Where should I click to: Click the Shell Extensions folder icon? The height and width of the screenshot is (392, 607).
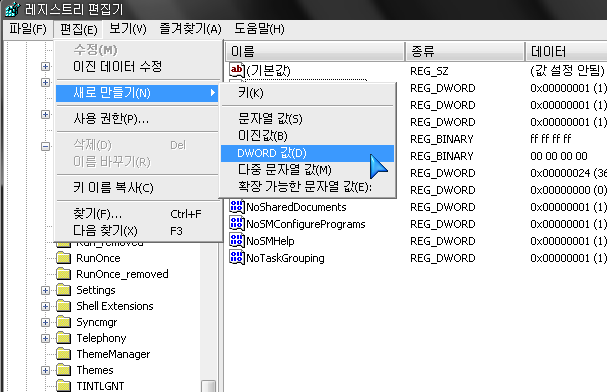click(x=63, y=306)
